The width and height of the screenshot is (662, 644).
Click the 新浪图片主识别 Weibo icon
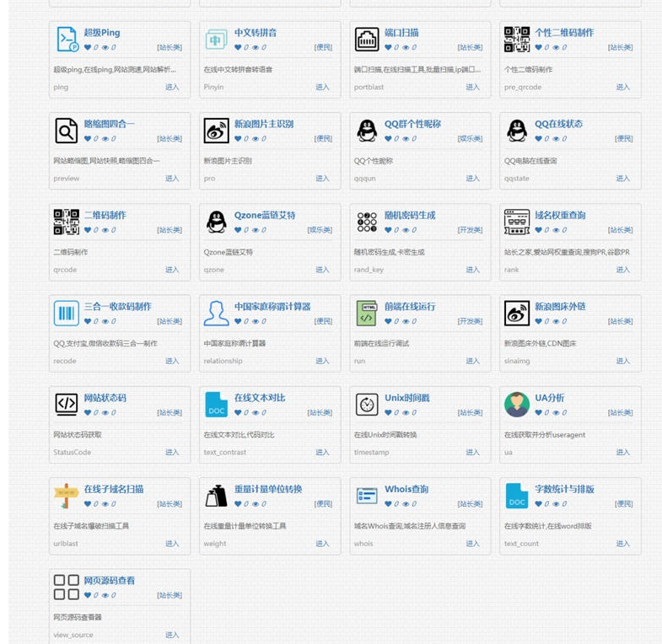[x=216, y=131]
